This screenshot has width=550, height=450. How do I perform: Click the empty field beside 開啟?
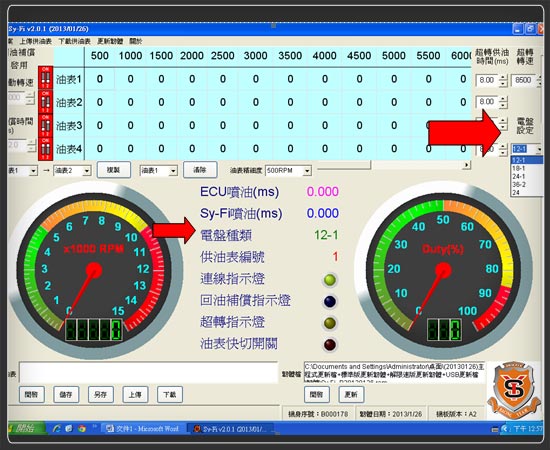(149, 372)
